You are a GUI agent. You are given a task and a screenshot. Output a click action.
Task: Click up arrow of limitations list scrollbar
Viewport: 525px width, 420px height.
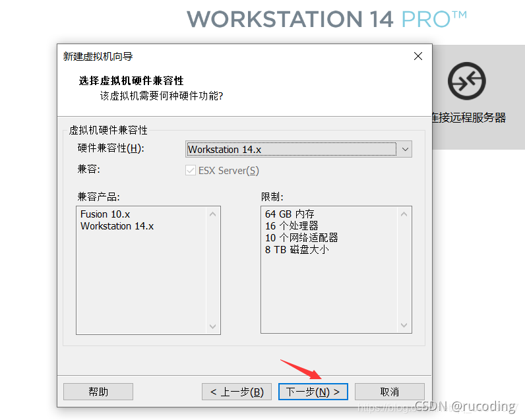[x=404, y=214]
